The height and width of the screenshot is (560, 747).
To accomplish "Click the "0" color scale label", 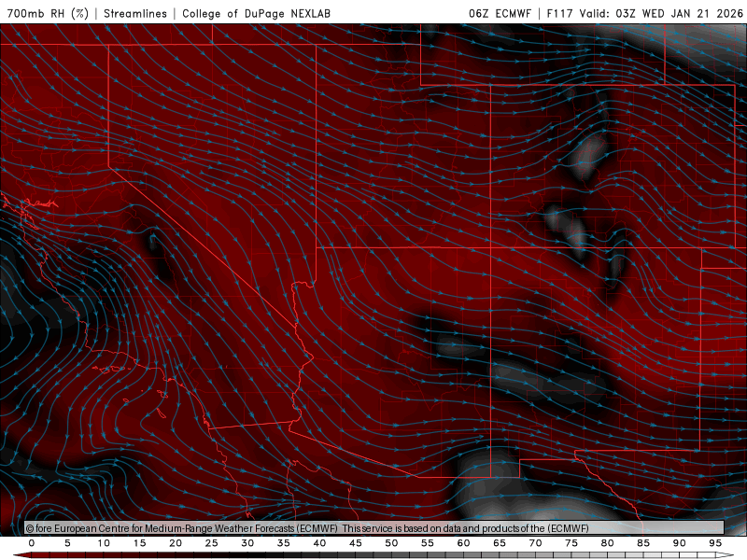I will 32,543.
